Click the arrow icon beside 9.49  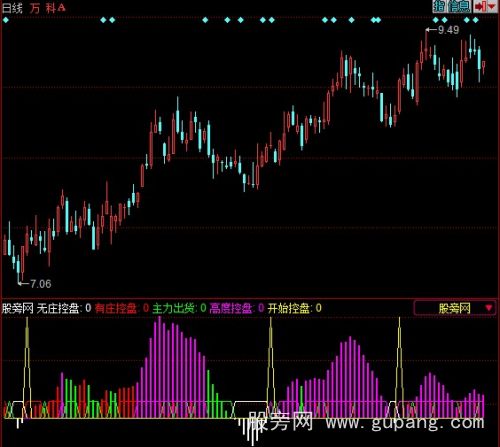[431, 30]
